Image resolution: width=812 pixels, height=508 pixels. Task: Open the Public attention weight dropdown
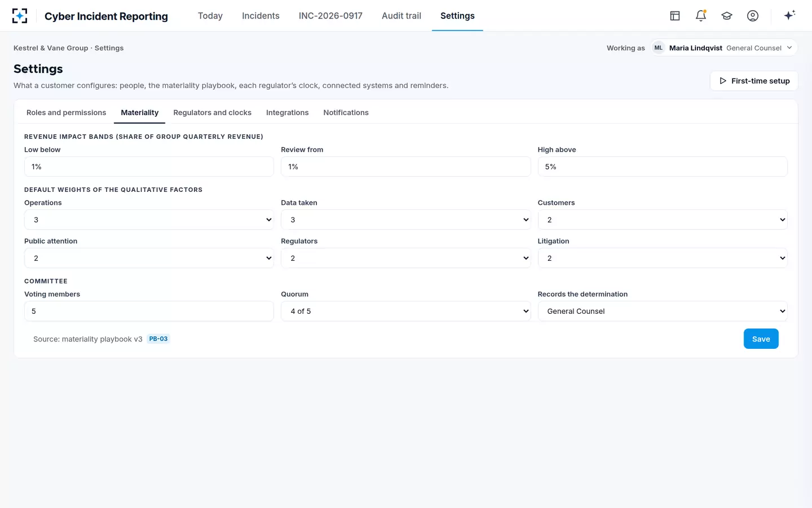[x=149, y=258]
